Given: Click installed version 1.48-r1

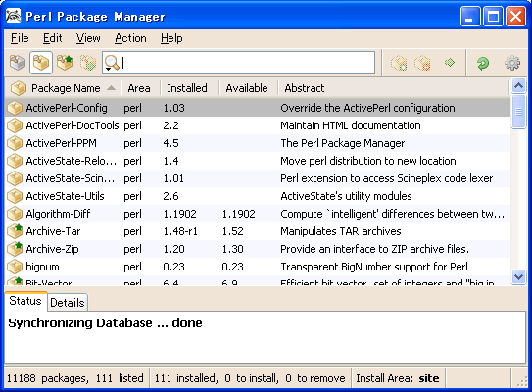Looking at the screenshot, I should coord(180,231).
